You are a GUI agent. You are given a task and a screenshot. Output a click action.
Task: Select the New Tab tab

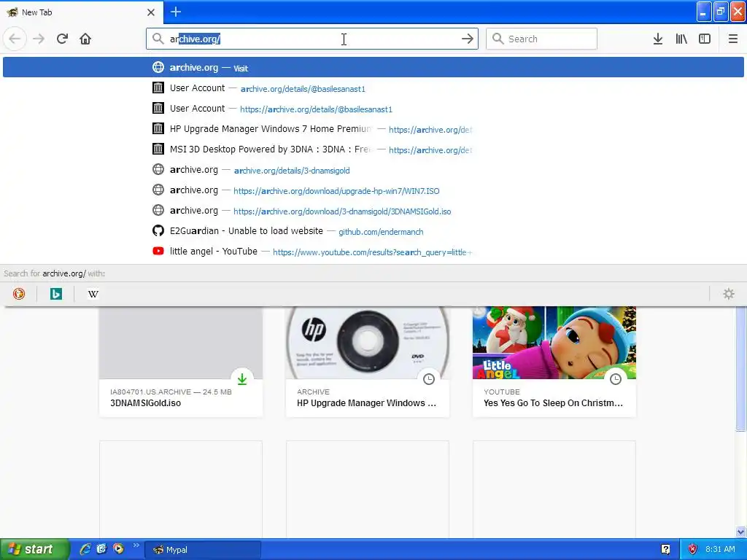point(81,12)
